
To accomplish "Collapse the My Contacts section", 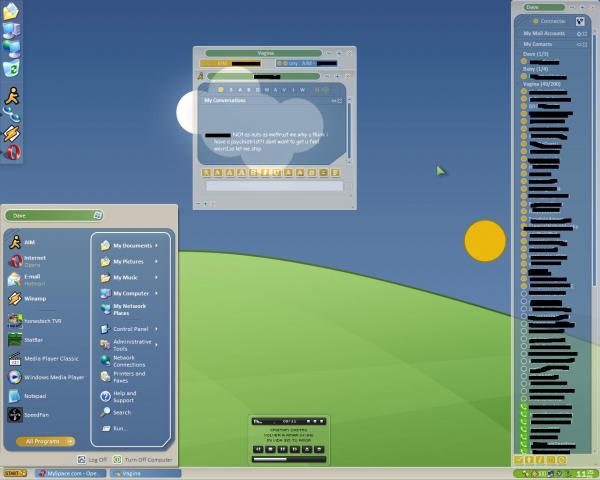I will click(x=579, y=44).
